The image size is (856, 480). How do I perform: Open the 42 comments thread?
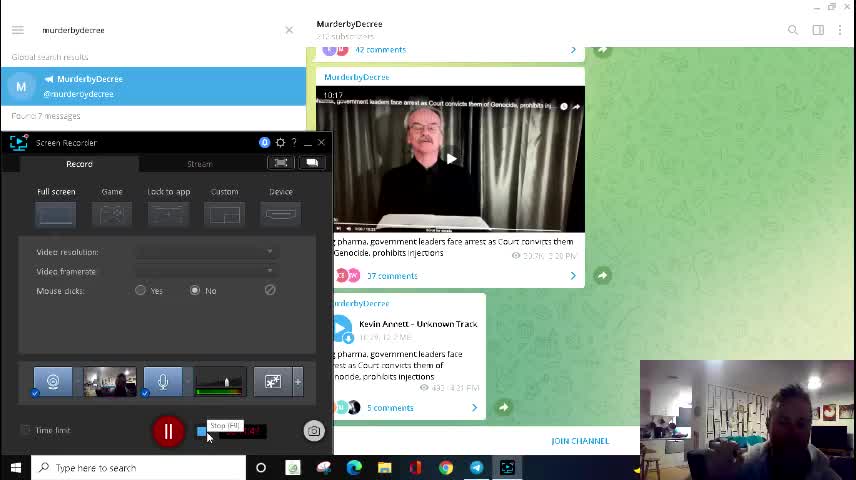tap(381, 50)
